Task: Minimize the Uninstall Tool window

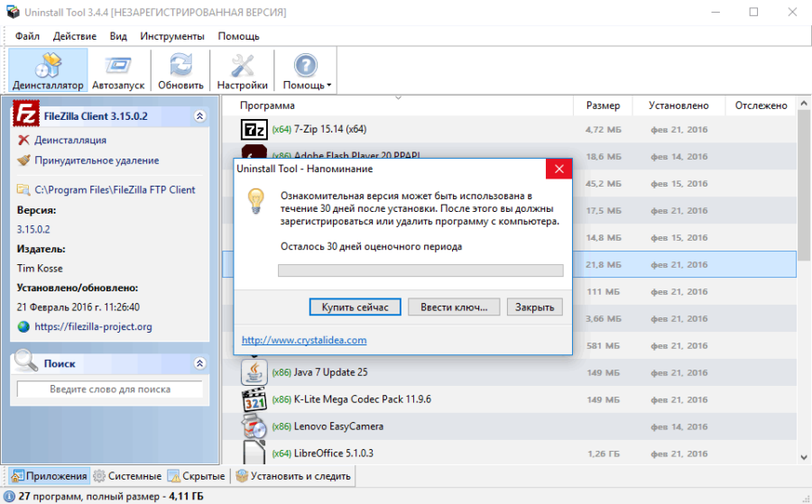Action: click(x=715, y=12)
